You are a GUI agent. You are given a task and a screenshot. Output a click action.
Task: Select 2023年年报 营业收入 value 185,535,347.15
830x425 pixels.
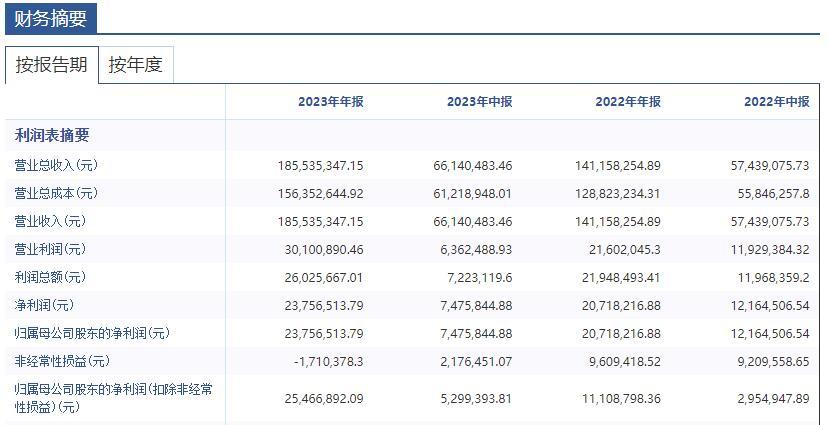[321, 222]
